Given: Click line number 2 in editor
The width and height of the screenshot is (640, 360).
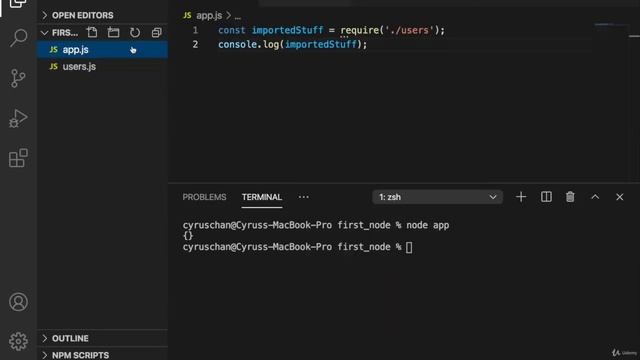Looking at the screenshot, I should coord(195,44).
